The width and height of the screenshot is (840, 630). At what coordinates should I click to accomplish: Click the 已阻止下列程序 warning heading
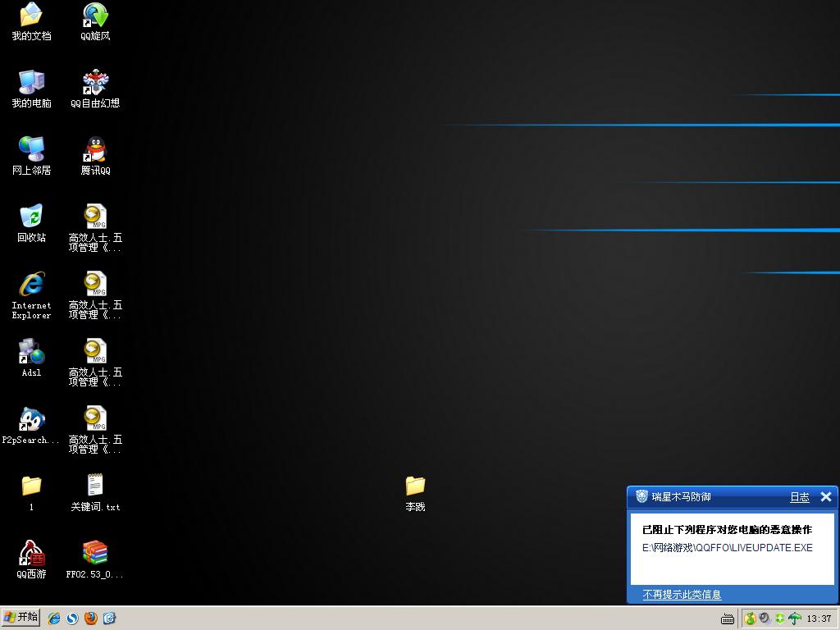click(x=727, y=530)
